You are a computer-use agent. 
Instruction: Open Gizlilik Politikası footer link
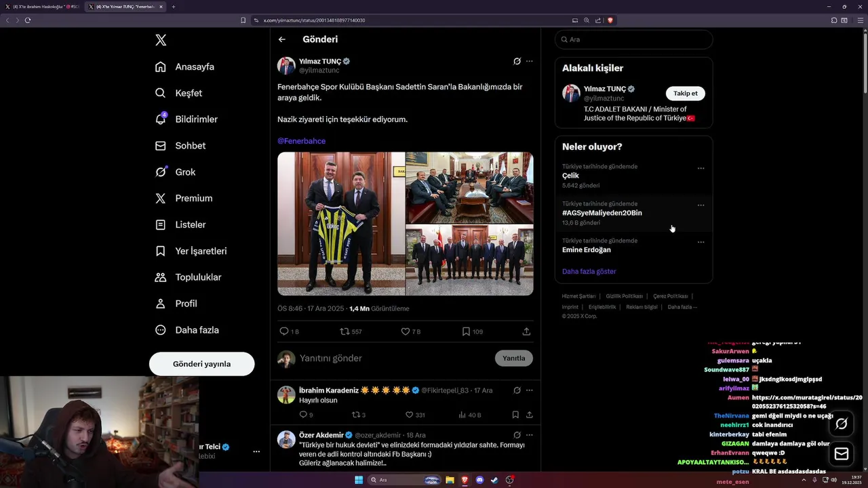[x=625, y=296]
